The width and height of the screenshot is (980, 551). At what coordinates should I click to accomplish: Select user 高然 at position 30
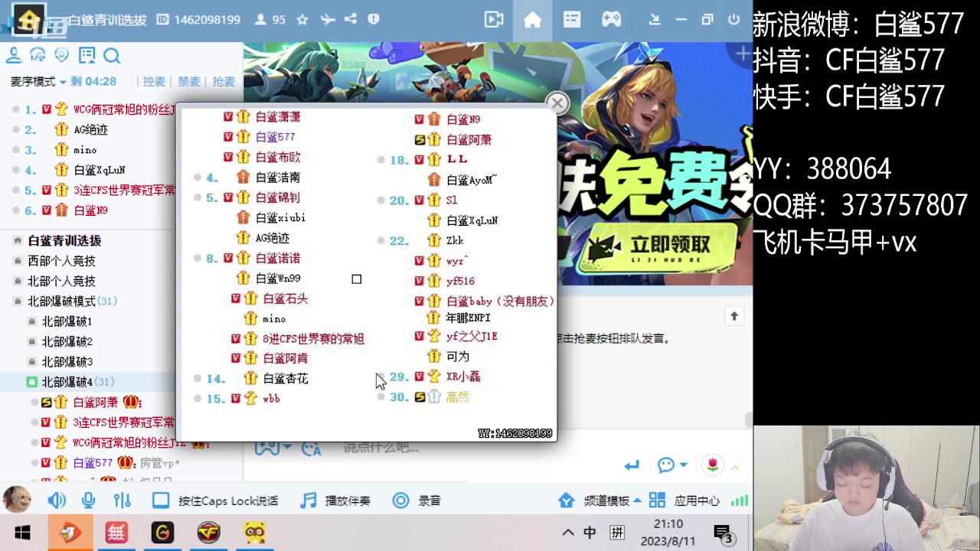click(x=457, y=397)
